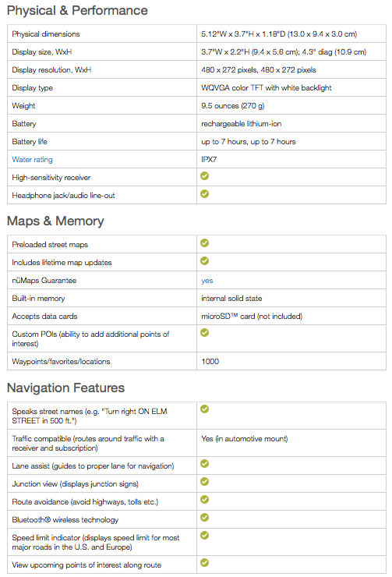Click the Preloaded street maps checkmark icon

[204, 242]
